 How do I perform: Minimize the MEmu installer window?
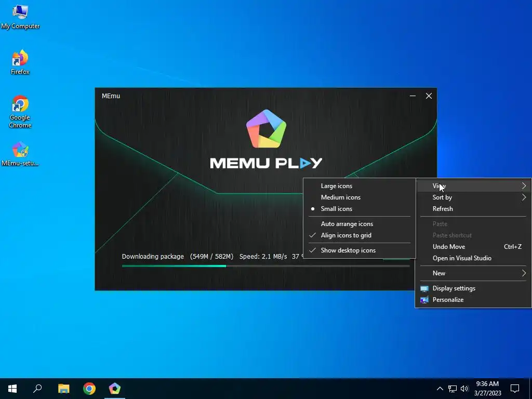tap(413, 96)
